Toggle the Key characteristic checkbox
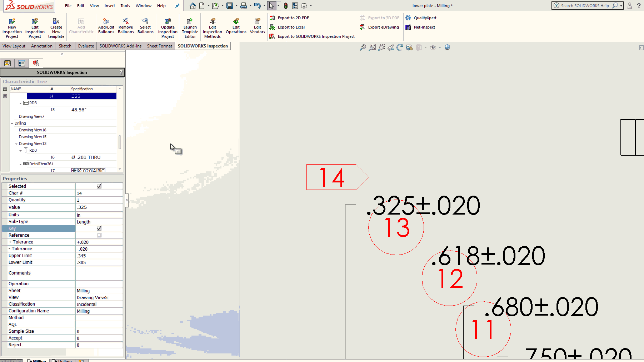Viewport: 644px width, 362px height. 99,228
